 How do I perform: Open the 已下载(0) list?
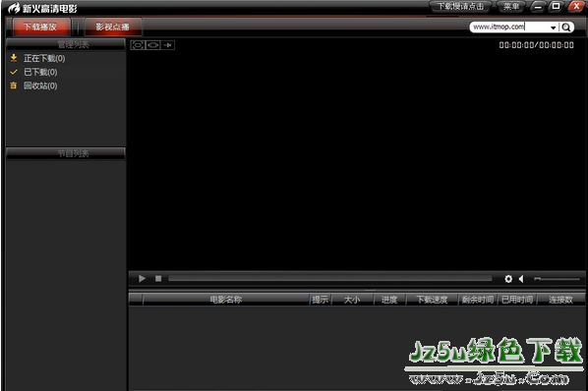click(40, 72)
